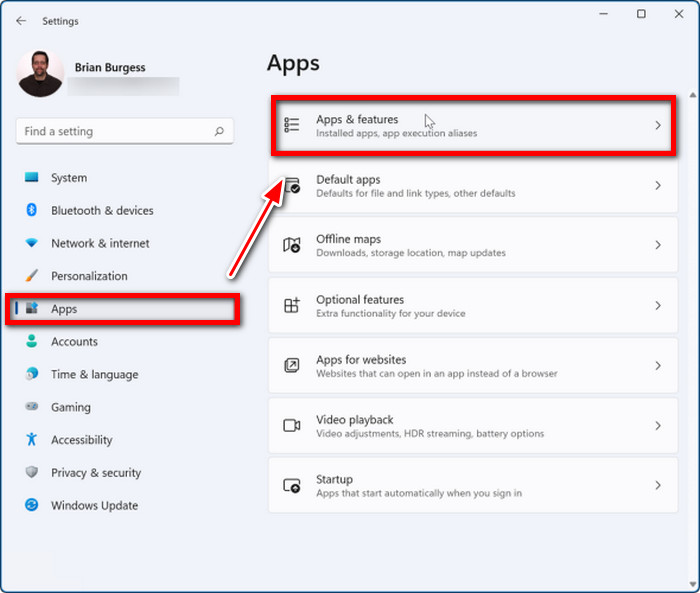Viewport: 700px width, 593px height.
Task: Click 'Video adjustments, HDR streaming' description
Action: click(430, 434)
